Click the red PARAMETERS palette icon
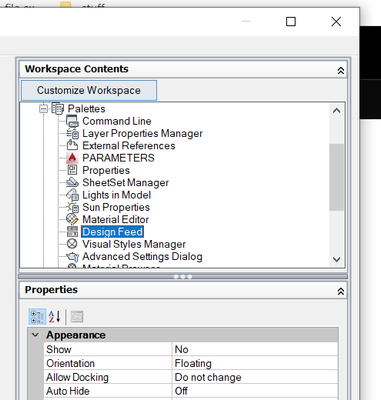 72,158
